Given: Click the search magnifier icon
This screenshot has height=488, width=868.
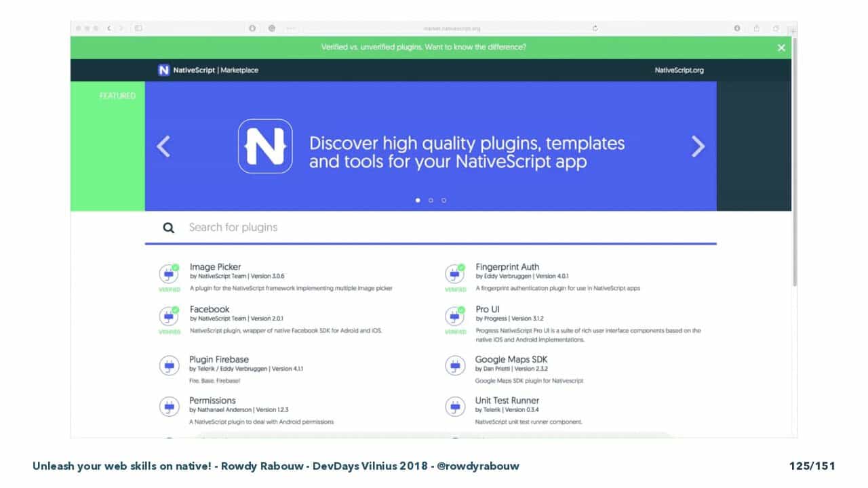Looking at the screenshot, I should pos(169,228).
